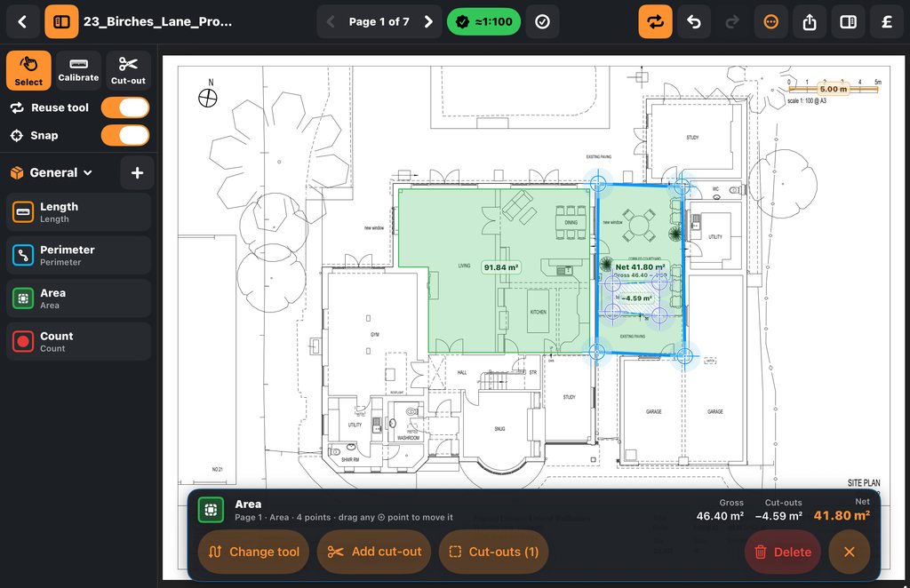Open the pound currency pricing button

887,22
